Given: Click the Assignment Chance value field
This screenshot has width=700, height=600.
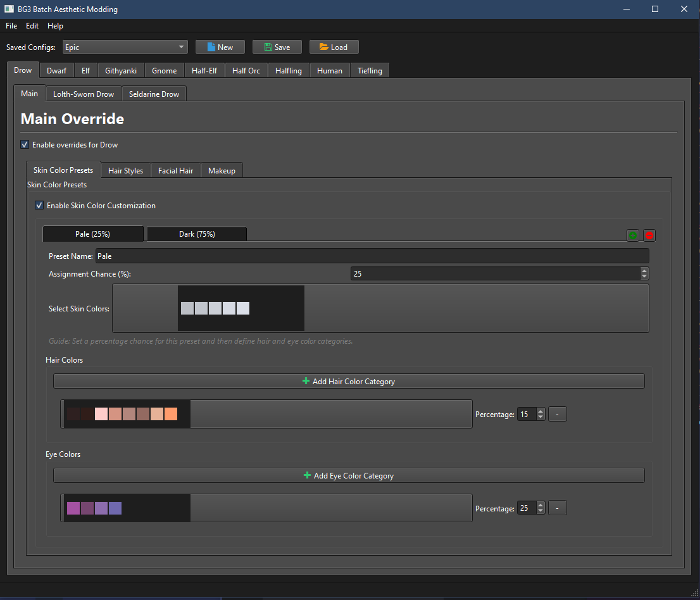Looking at the screenshot, I should 496,273.
